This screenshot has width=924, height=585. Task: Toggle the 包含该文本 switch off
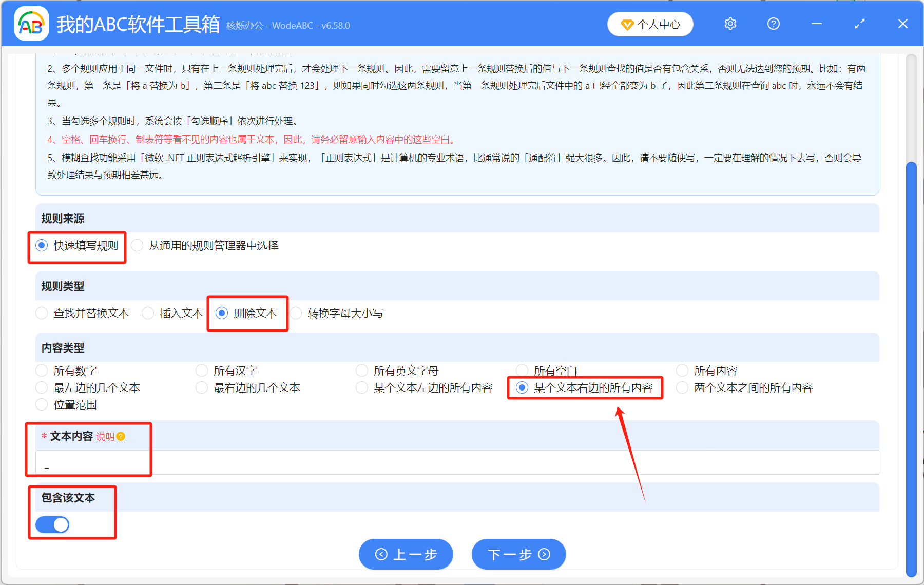(x=52, y=524)
